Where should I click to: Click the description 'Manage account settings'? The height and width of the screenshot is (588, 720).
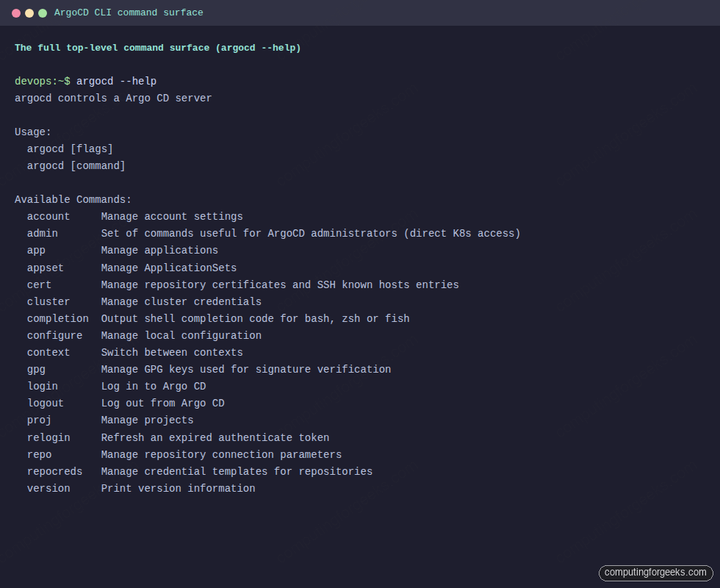tap(172, 217)
